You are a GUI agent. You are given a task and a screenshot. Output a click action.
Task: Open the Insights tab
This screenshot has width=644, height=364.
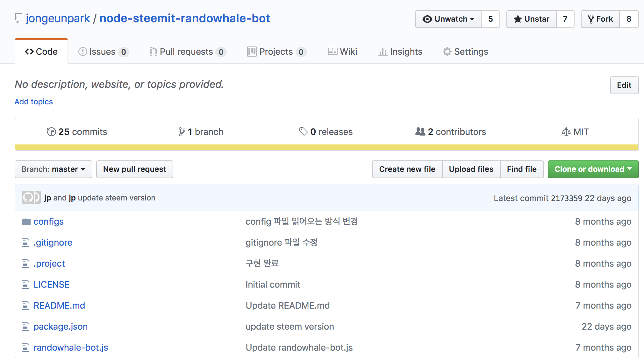pos(400,52)
